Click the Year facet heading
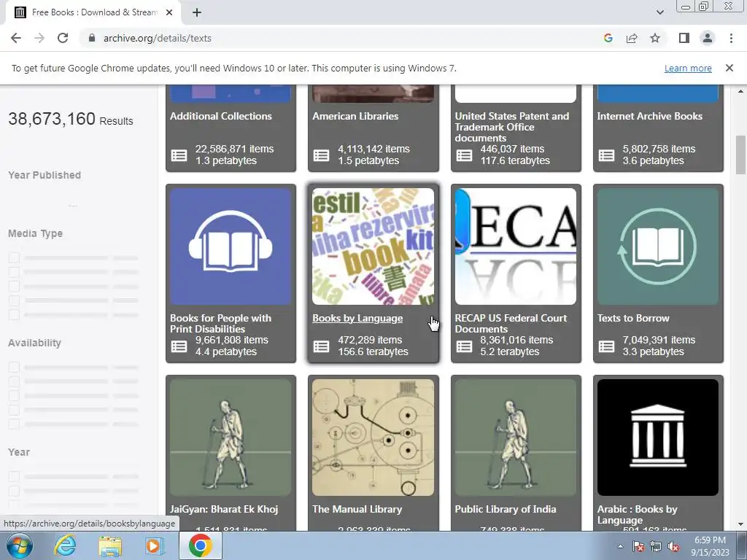 point(18,452)
